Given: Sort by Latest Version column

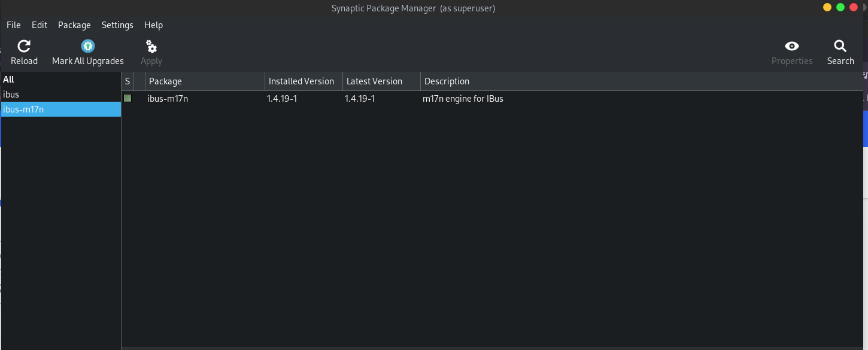Looking at the screenshot, I should (381, 81).
